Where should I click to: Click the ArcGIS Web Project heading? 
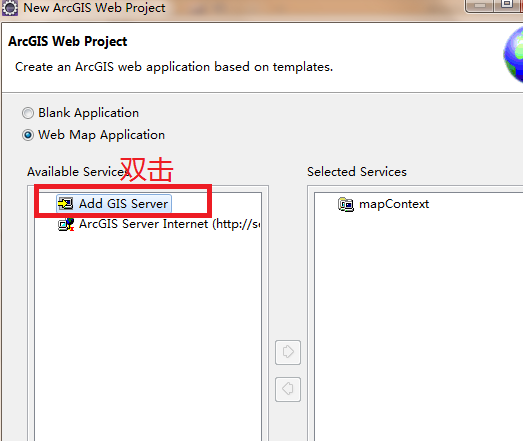[x=68, y=42]
